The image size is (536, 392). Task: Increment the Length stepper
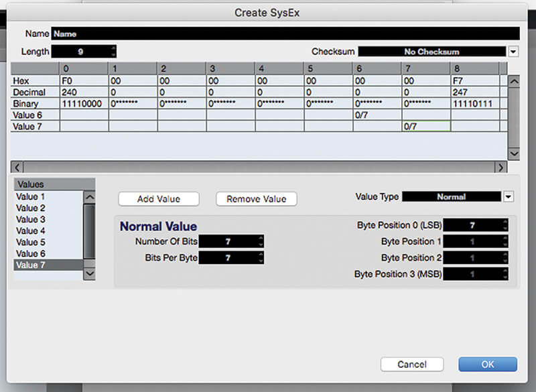pyautogui.click(x=115, y=48)
